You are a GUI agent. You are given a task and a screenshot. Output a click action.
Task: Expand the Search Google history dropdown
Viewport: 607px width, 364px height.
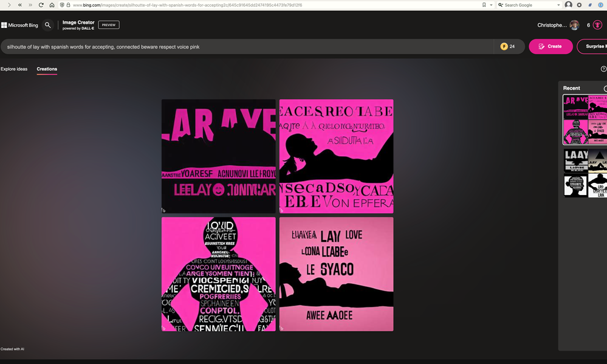[558, 5]
